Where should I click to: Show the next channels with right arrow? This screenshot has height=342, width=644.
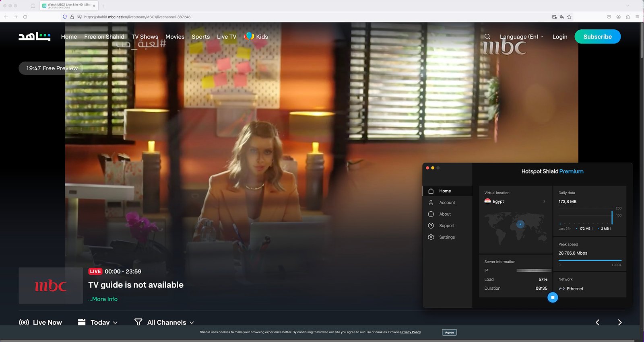click(x=620, y=322)
